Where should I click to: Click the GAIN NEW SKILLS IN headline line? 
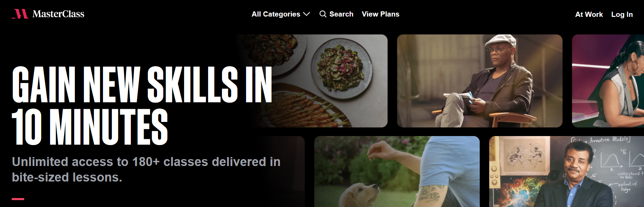tap(142, 85)
